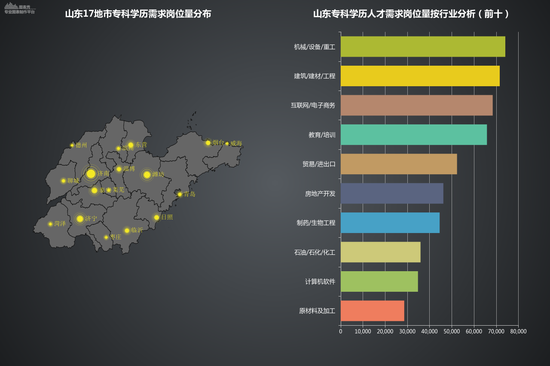The height and width of the screenshot is (366, 550).
Task: Select the 40,000 axis tick label
Action: coord(429,331)
